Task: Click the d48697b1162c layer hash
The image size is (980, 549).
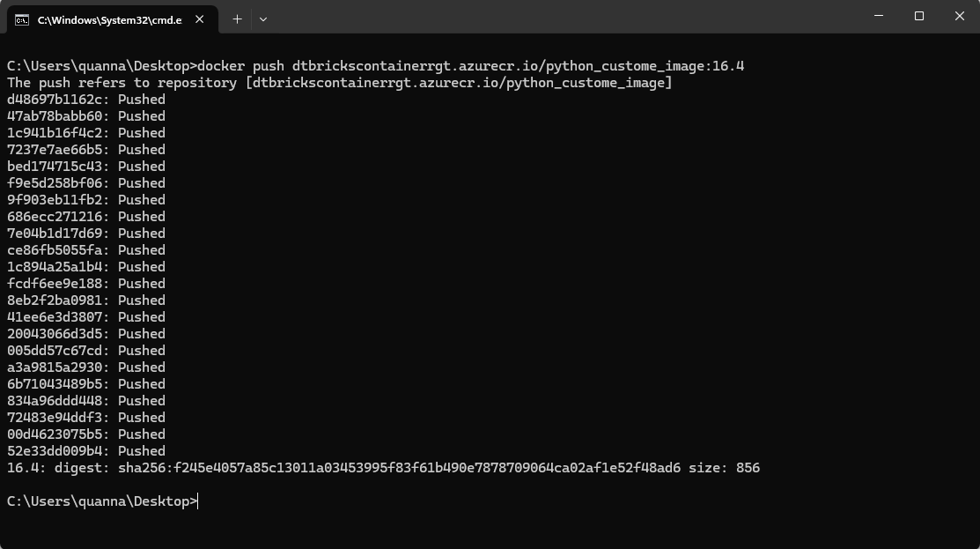Action: pyautogui.click(x=58, y=100)
